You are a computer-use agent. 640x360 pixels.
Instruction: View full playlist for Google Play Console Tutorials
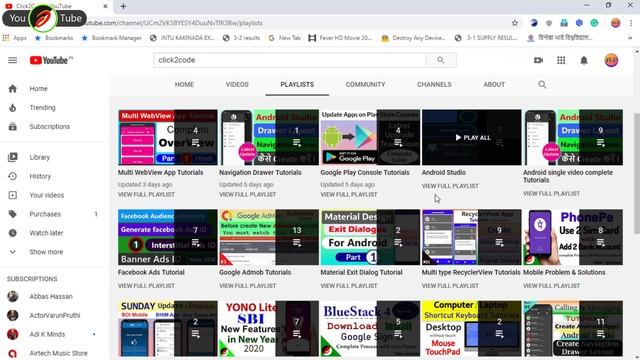coord(349,195)
